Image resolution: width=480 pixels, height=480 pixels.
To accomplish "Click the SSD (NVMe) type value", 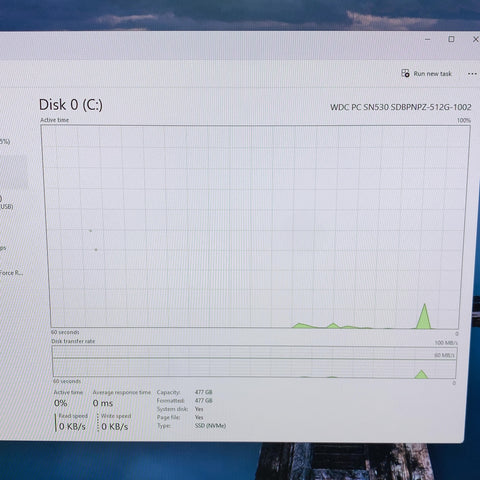I will [210, 426].
